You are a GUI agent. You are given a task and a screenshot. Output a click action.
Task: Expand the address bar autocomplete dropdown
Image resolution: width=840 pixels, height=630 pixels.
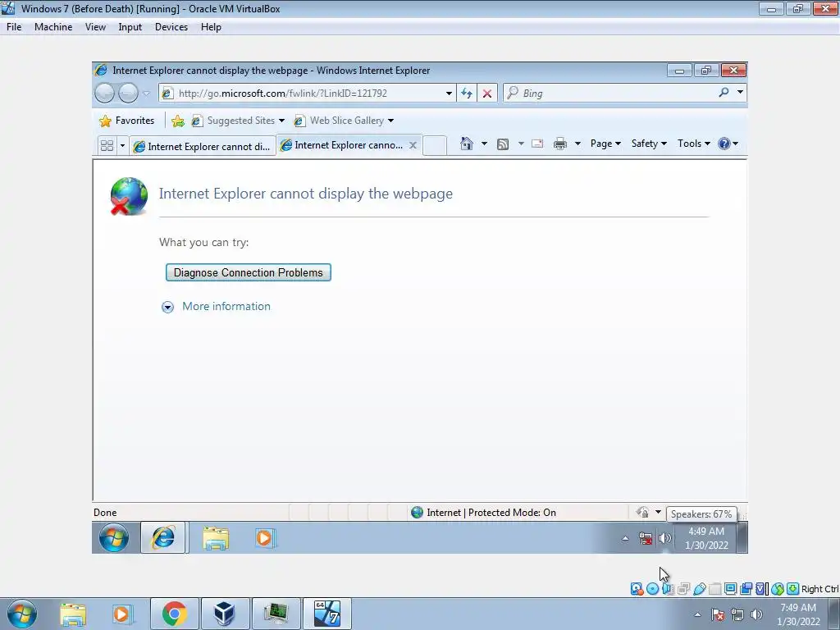[449, 94]
